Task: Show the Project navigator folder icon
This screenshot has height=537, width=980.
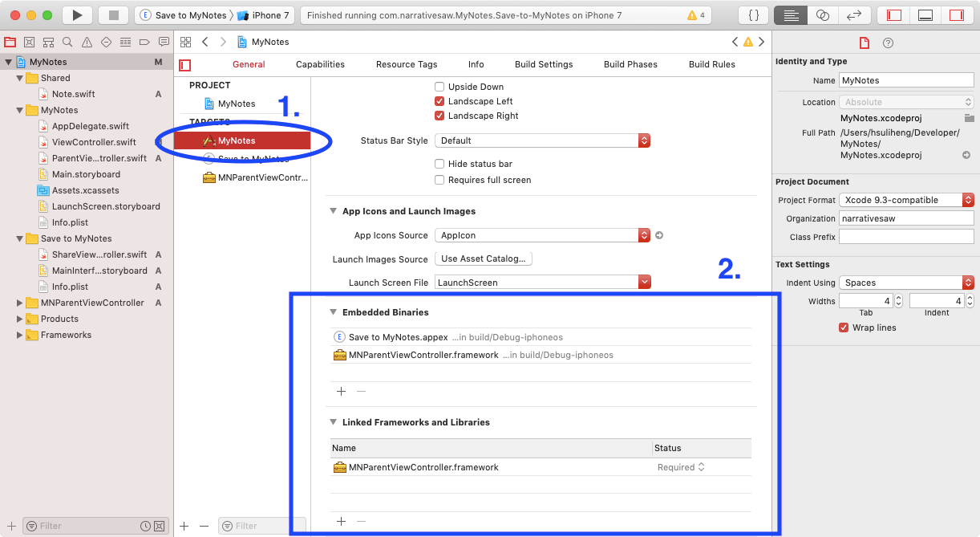Action: point(10,42)
